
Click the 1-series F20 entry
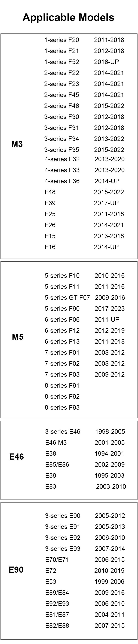(62, 40)
